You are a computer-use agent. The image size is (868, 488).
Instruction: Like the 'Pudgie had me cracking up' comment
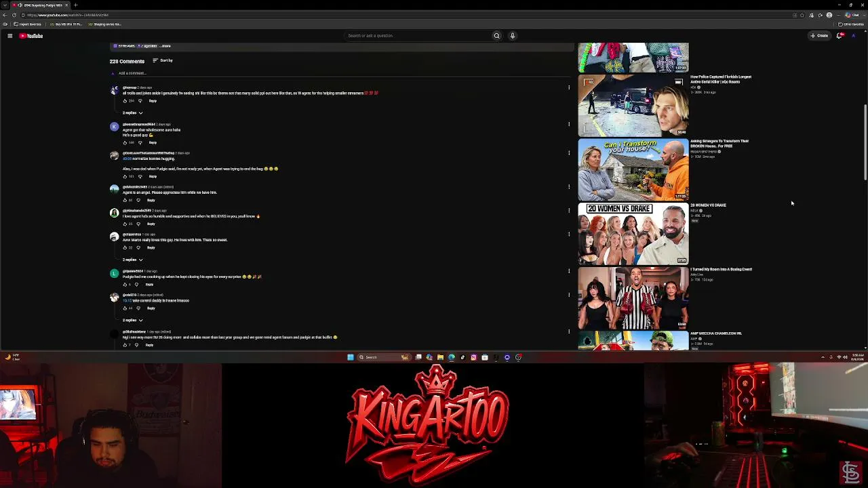pos(125,285)
